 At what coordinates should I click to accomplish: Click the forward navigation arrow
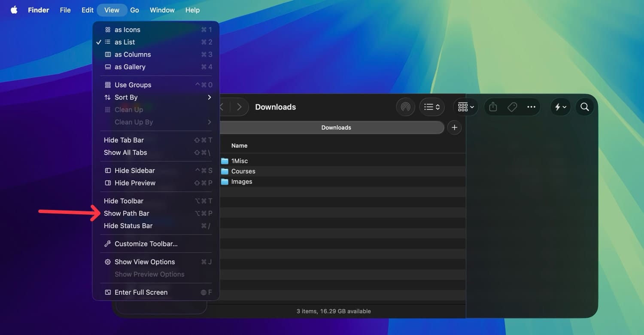(x=239, y=107)
